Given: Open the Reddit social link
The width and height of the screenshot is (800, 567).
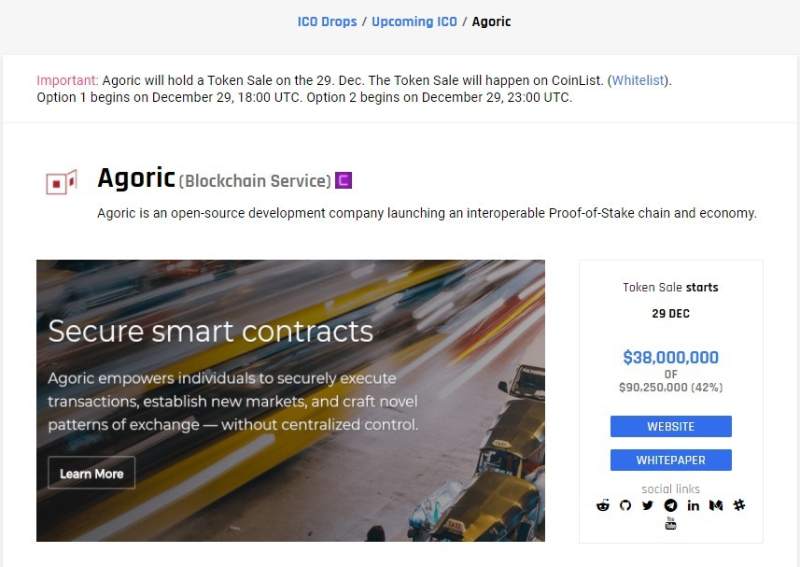Looking at the screenshot, I should [603, 506].
